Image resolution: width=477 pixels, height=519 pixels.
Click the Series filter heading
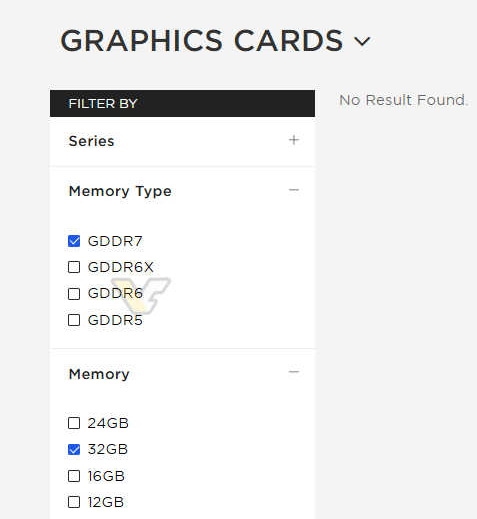point(91,141)
